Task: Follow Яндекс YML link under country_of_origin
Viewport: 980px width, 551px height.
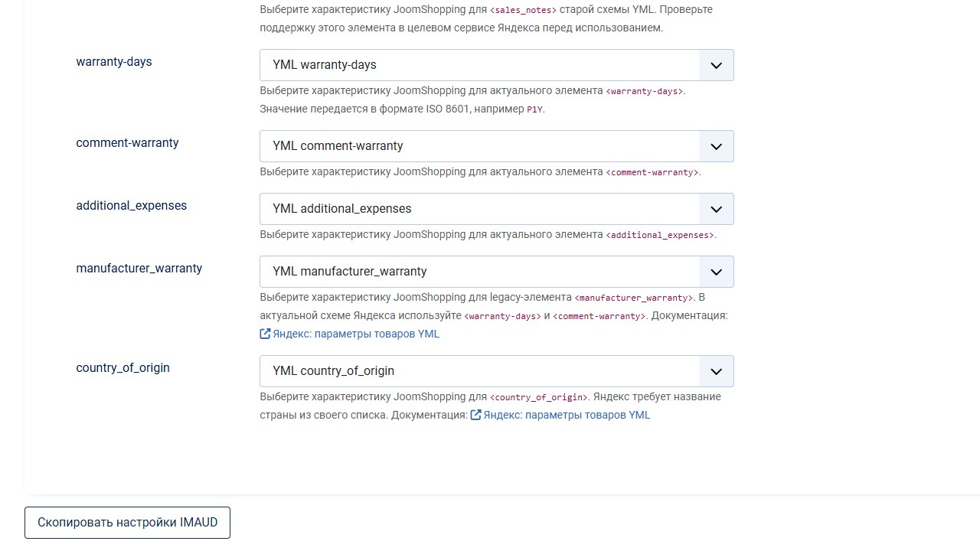Action: click(x=567, y=415)
